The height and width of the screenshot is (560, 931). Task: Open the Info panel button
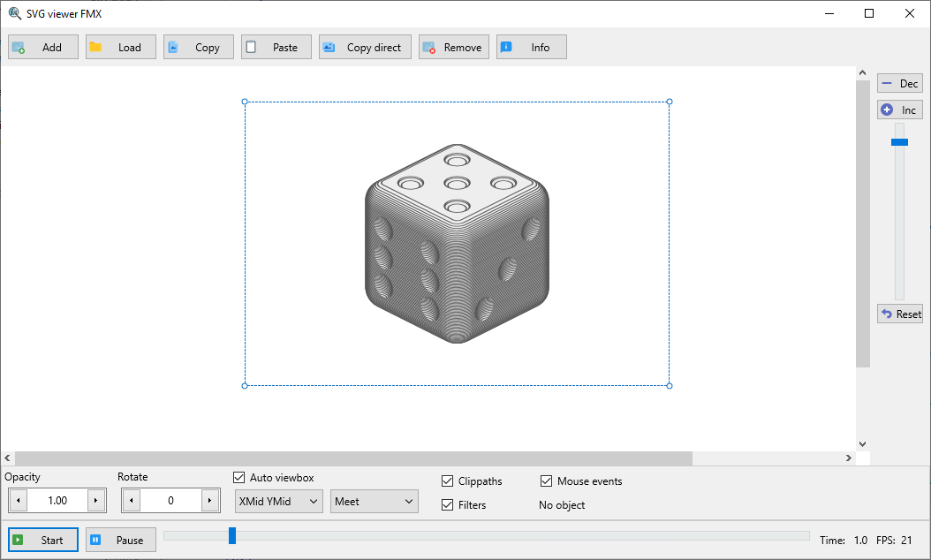531,48
